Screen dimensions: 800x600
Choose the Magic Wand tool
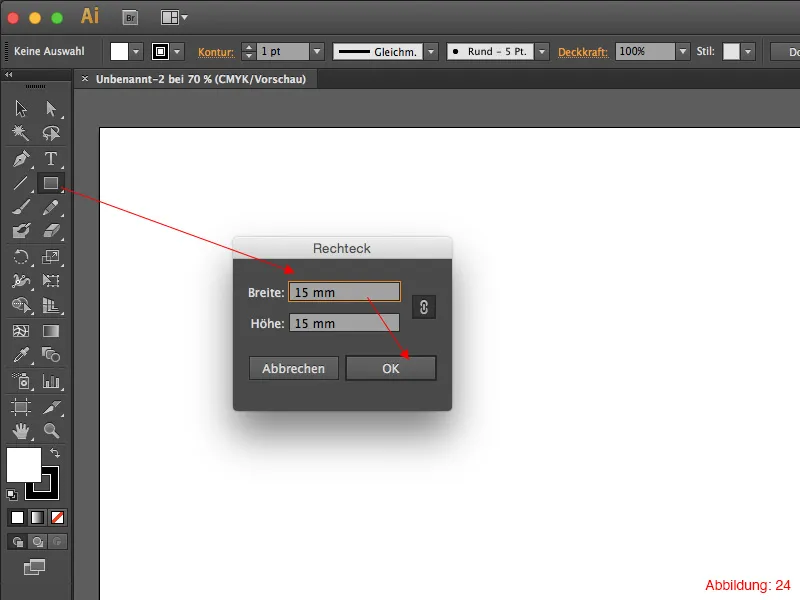21,133
